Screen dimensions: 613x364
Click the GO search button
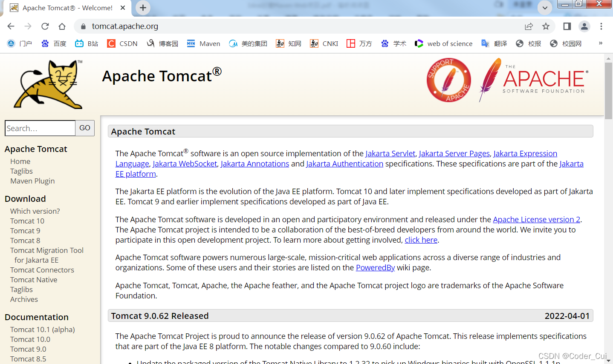tap(85, 128)
